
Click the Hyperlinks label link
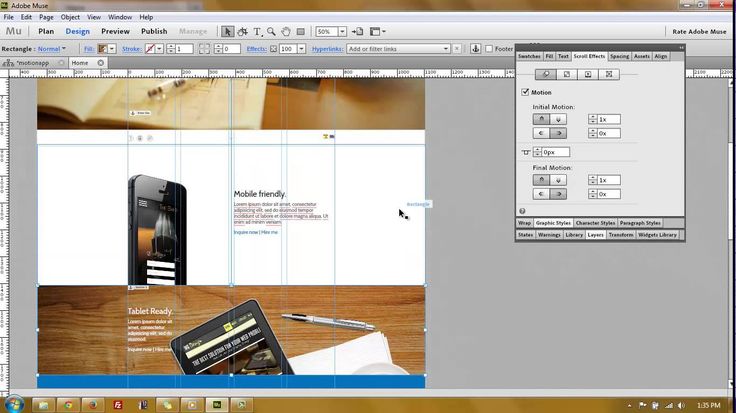(327, 48)
